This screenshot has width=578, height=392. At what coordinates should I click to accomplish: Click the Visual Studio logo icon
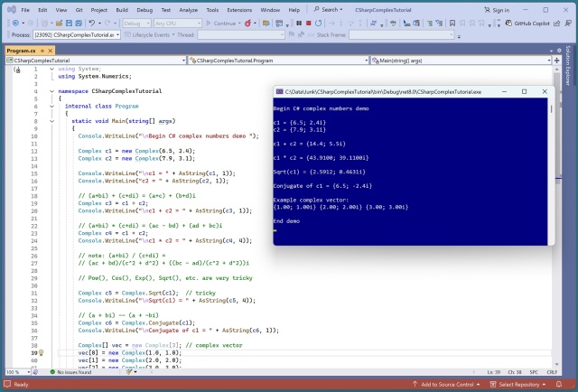pyautogui.click(x=12, y=10)
